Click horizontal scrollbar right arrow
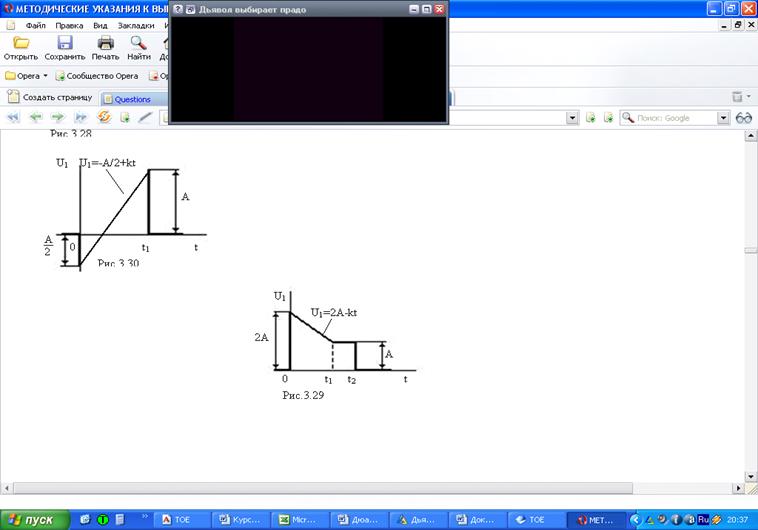This screenshot has width=758, height=530. pyautogui.click(x=738, y=488)
